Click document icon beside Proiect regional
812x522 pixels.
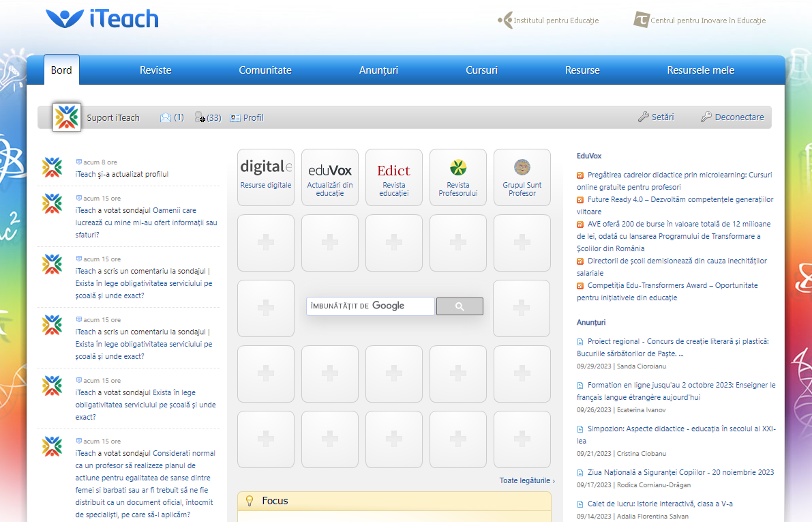(580, 342)
